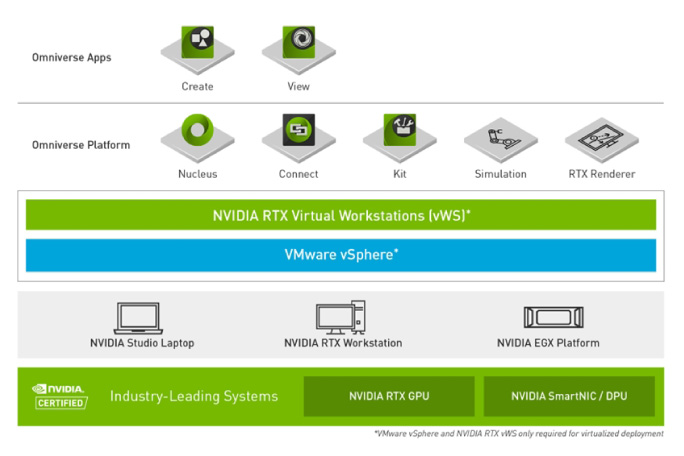Click the VMware vSphere blue bar
This screenshot has height=456, width=684.
[x=341, y=255]
